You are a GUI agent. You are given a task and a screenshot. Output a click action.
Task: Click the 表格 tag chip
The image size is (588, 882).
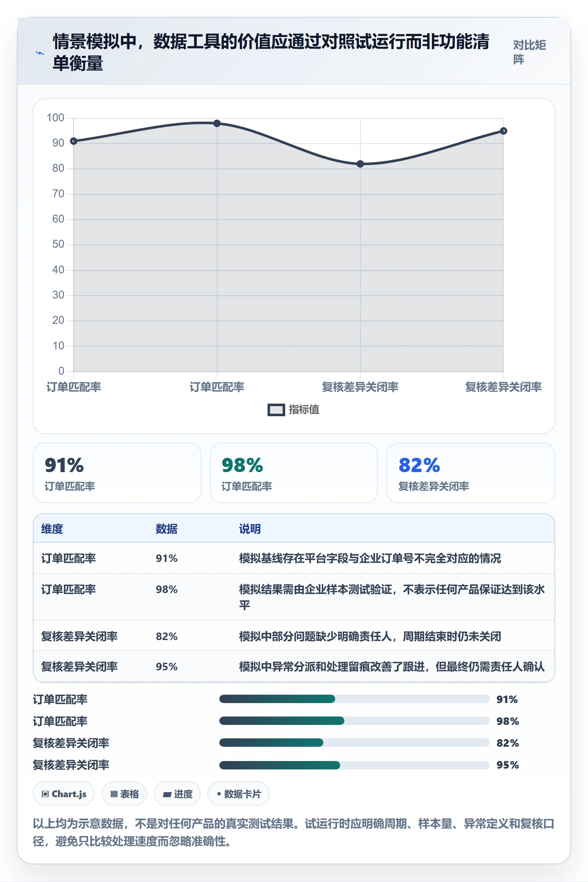[x=124, y=794]
